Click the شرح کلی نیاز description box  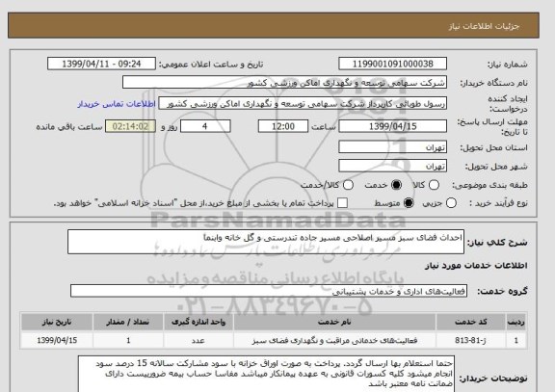(x=266, y=242)
